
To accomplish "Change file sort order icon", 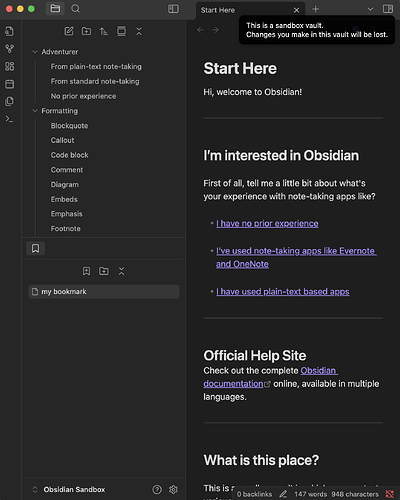I will click(x=104, y=31).
